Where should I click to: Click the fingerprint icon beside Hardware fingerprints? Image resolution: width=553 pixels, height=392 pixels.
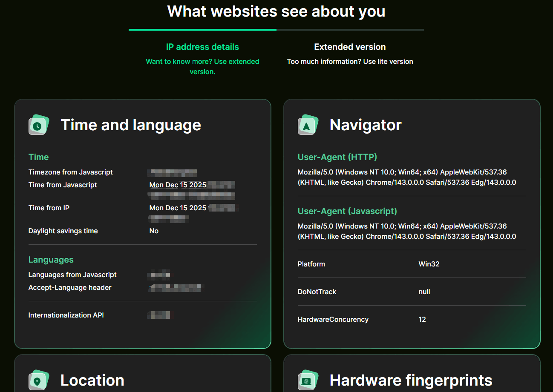(308, 381)
